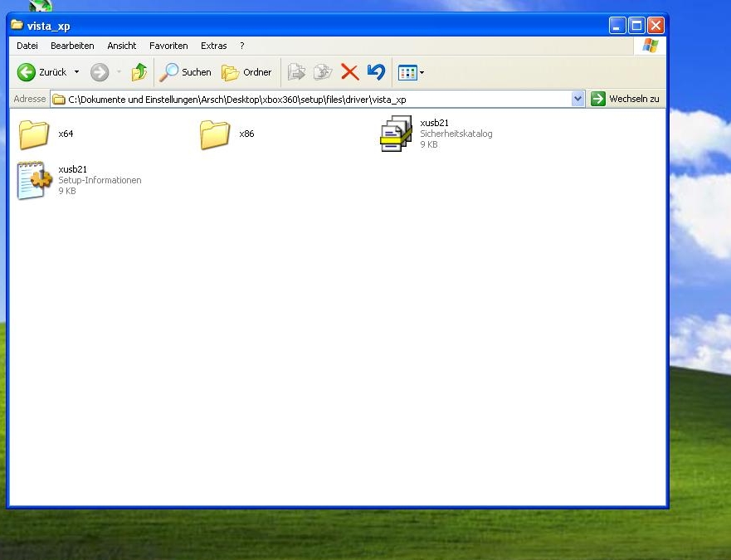Click the folder icon in the address bar
The height and width of the screenshot is (560, 731).
(59, 100)
